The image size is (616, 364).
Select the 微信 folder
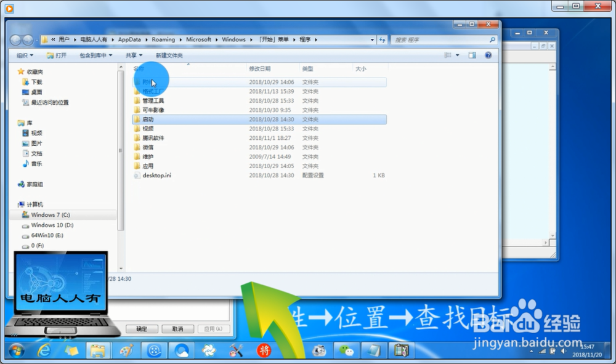(259, 147)
